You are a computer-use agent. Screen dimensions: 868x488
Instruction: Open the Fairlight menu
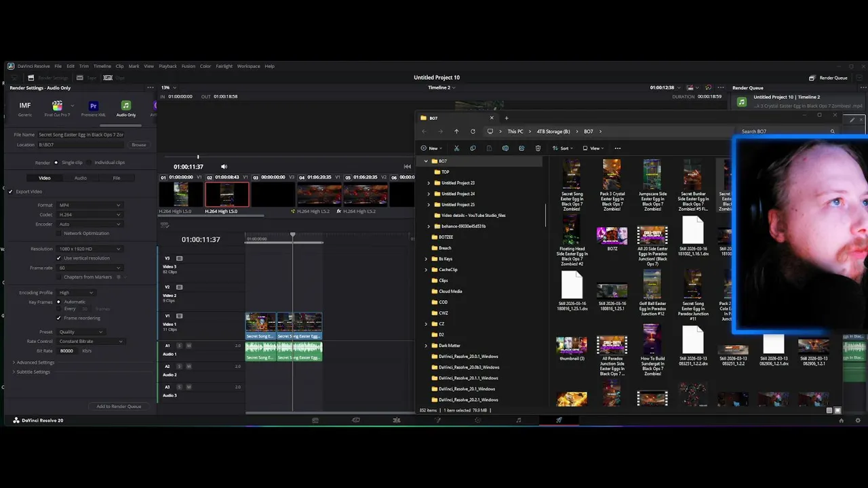click(x=224, y=66)
